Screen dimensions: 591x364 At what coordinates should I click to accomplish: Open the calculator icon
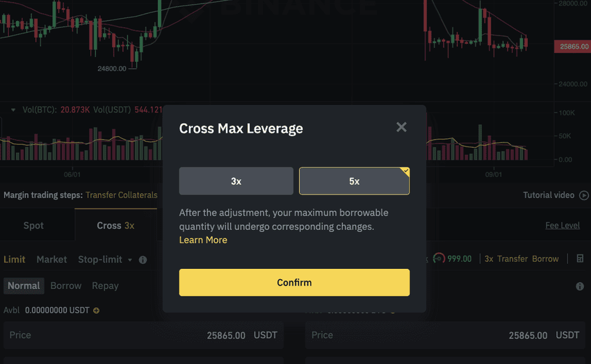pyautogui.click(x=580, y=258)
